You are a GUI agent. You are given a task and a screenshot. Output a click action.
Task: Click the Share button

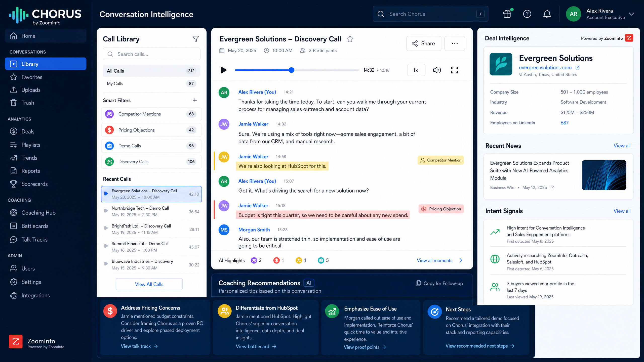coord(424,43)
